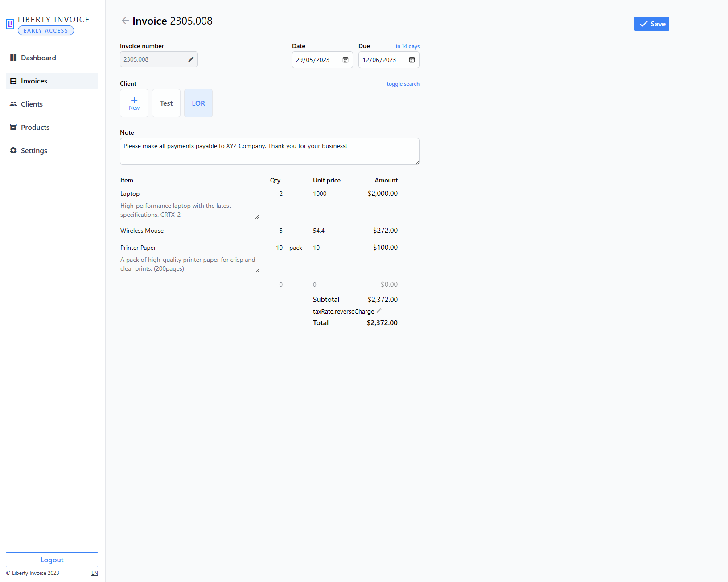Screen dimensions: 728x582
Task: Go to the Clients page
Action: 32,104
